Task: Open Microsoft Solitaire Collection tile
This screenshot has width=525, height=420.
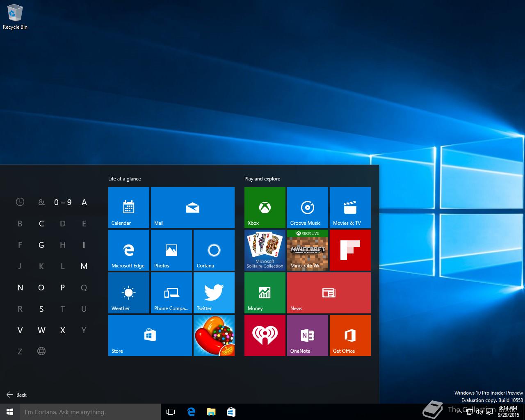Action: point(265,250)
